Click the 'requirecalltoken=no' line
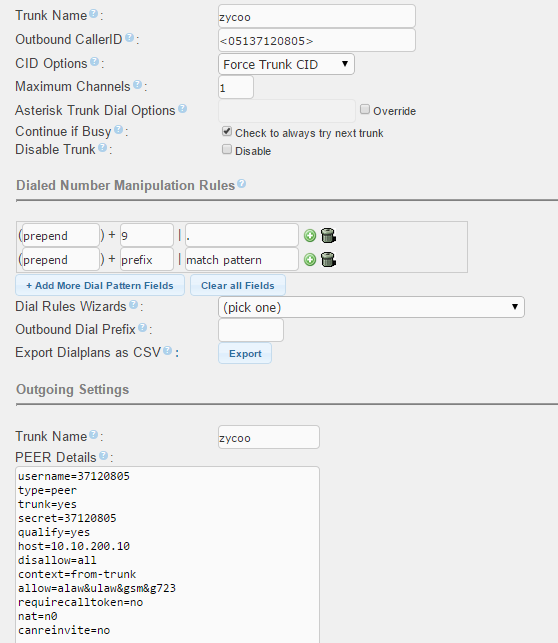This screenshot has width=558, height=643. coord(80,602)
